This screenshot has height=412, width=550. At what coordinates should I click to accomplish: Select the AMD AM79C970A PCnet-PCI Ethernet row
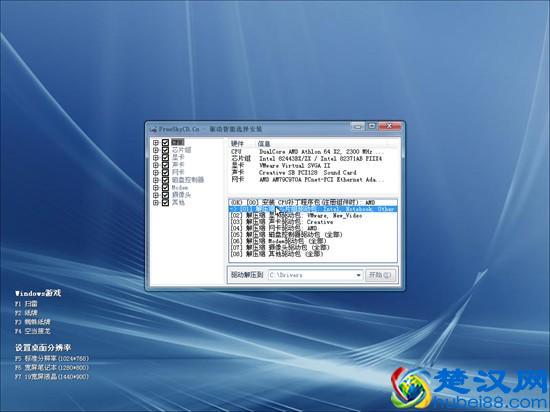click(x=307, y=180)
